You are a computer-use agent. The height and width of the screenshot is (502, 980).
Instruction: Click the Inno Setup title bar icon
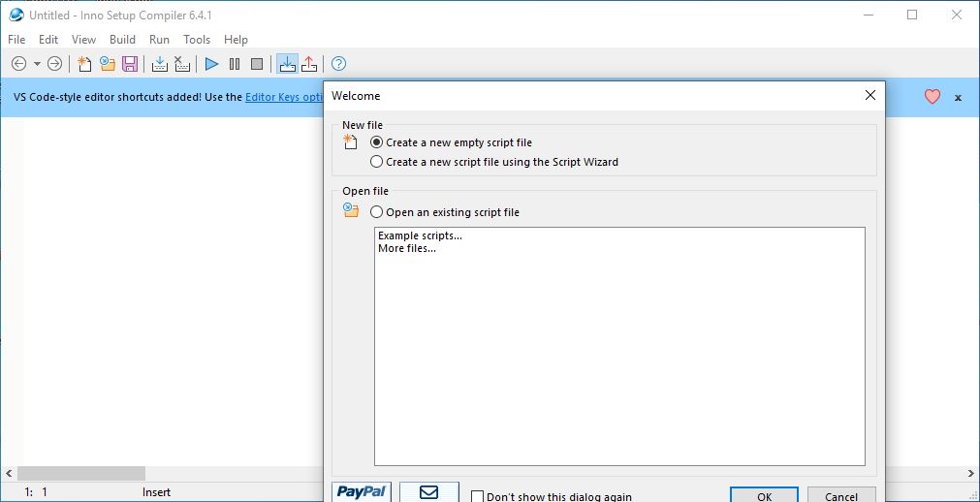pyautogui.click(x=16, y=15)
